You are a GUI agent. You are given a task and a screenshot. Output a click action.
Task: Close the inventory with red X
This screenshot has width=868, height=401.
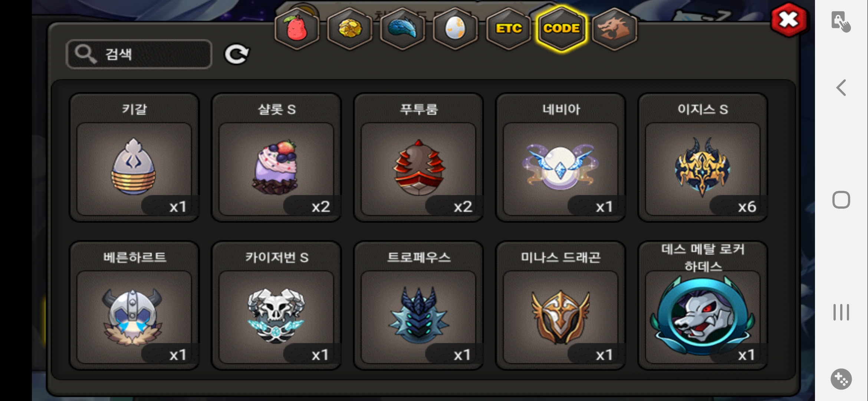(x=788, y=20)
